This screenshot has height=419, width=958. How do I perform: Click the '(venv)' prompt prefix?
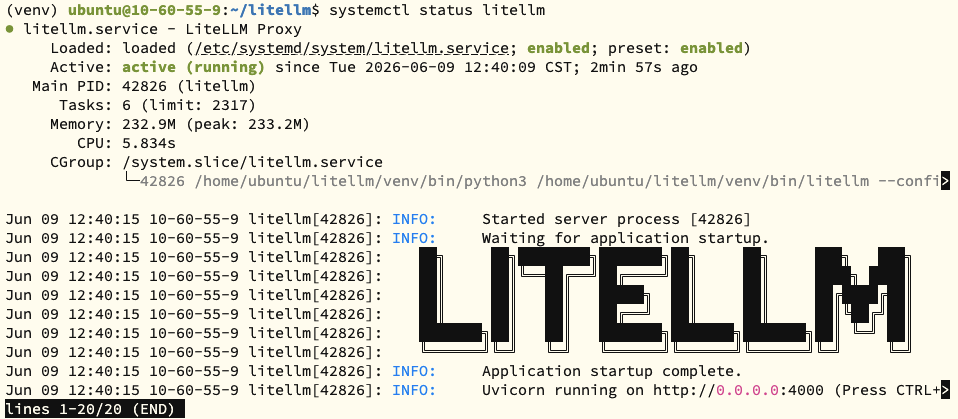pyautogui.click(x=32, y=10)
